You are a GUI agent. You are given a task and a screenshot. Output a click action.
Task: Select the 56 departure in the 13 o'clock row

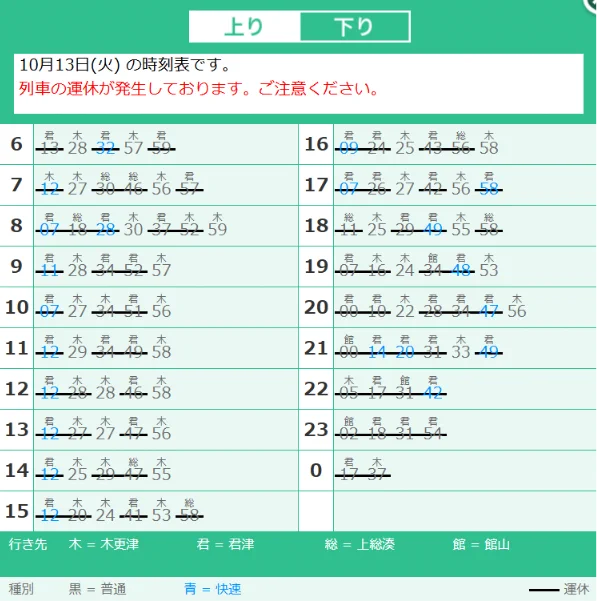point(161,434)
